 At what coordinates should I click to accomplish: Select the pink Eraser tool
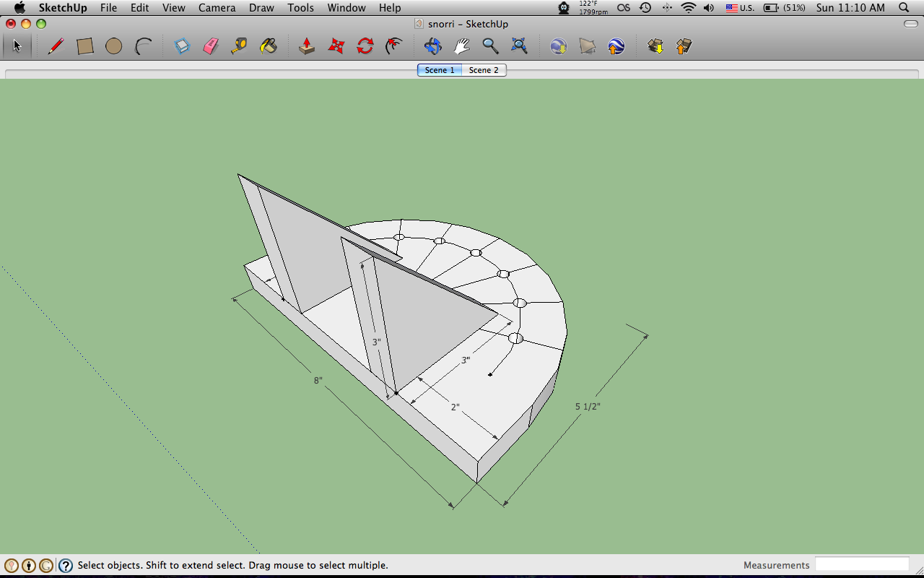click(x=211, y=46)
